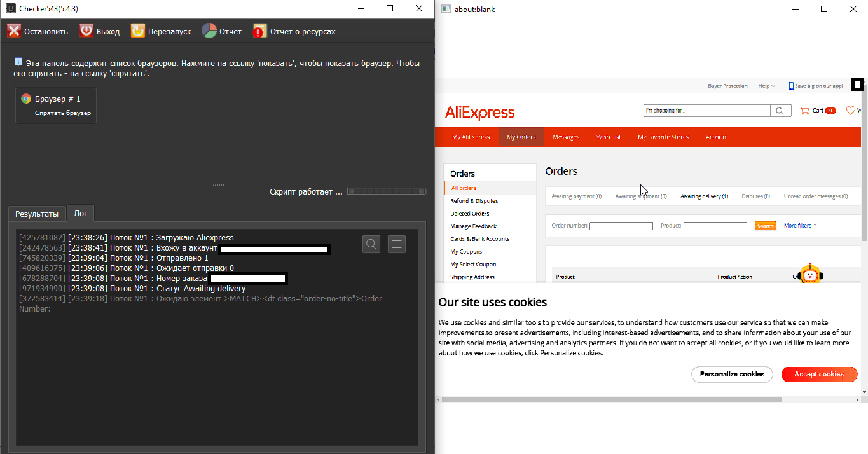Screen dimensions: 868x454
Task: Click the orange Search button
Action: 766,226
